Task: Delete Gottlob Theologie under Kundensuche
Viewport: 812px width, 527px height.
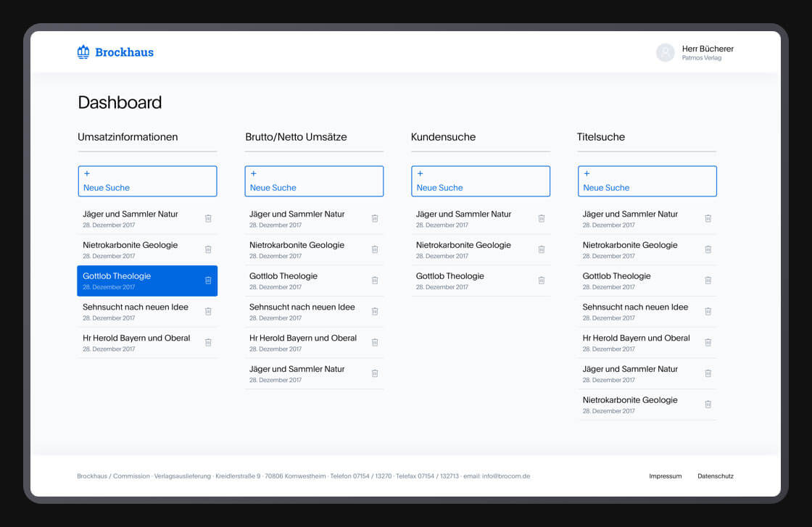Action: [541, 281]
